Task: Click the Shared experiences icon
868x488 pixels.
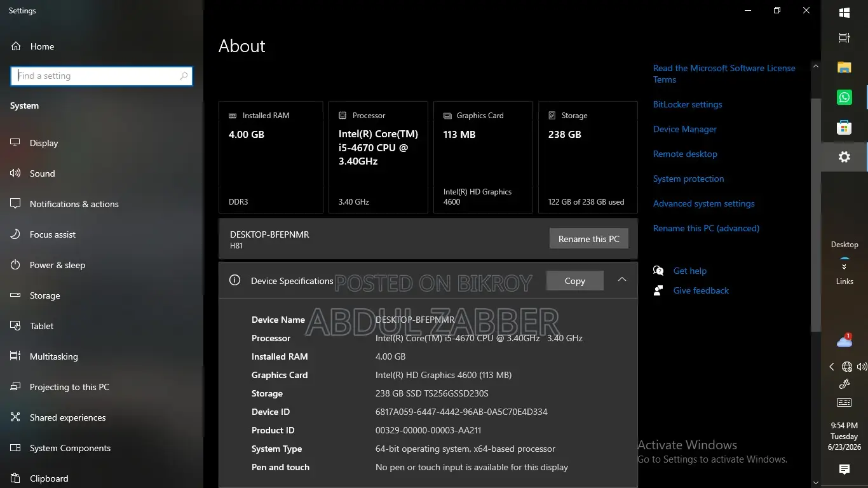Action: pos(16,417)
